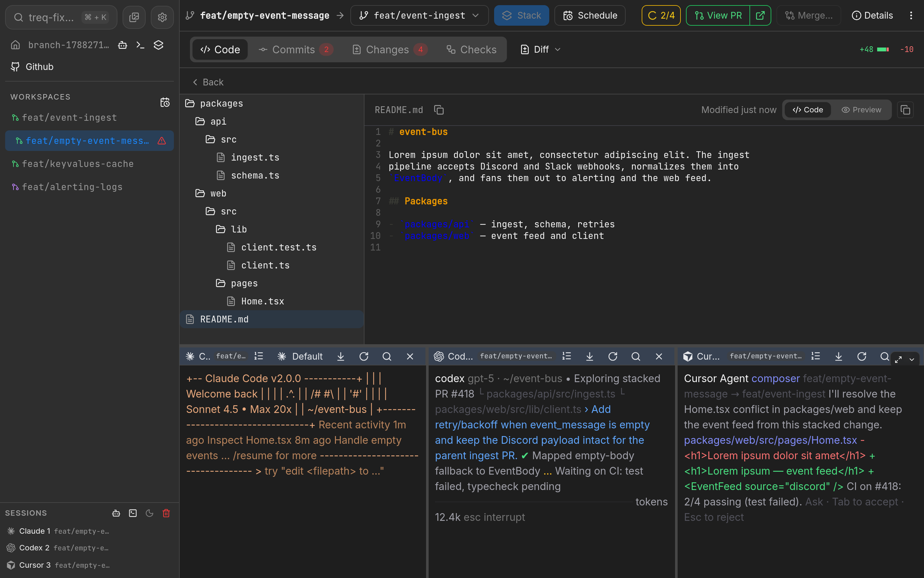
Task: Open client.test.ts in file tree
Action: click(x=272, y=247)
